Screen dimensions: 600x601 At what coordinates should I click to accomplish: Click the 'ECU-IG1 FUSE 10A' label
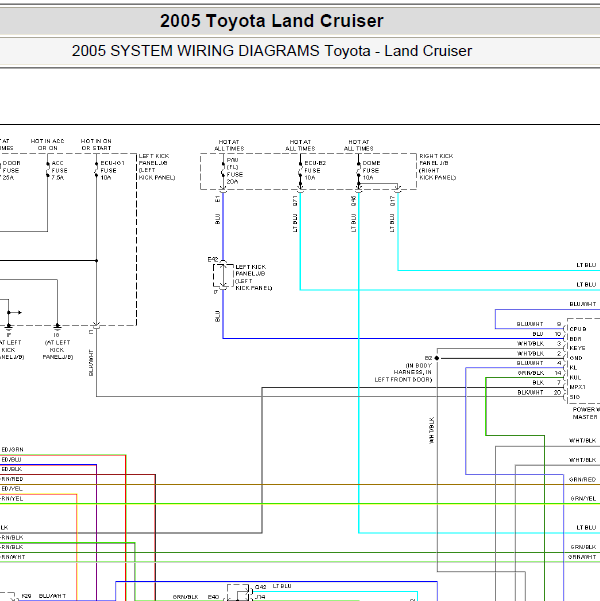click(x=112, y=170)
